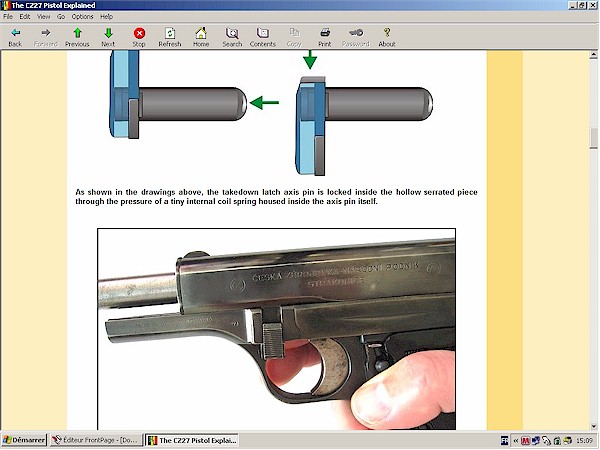Go back with the Back arrow

click(15, 38)
